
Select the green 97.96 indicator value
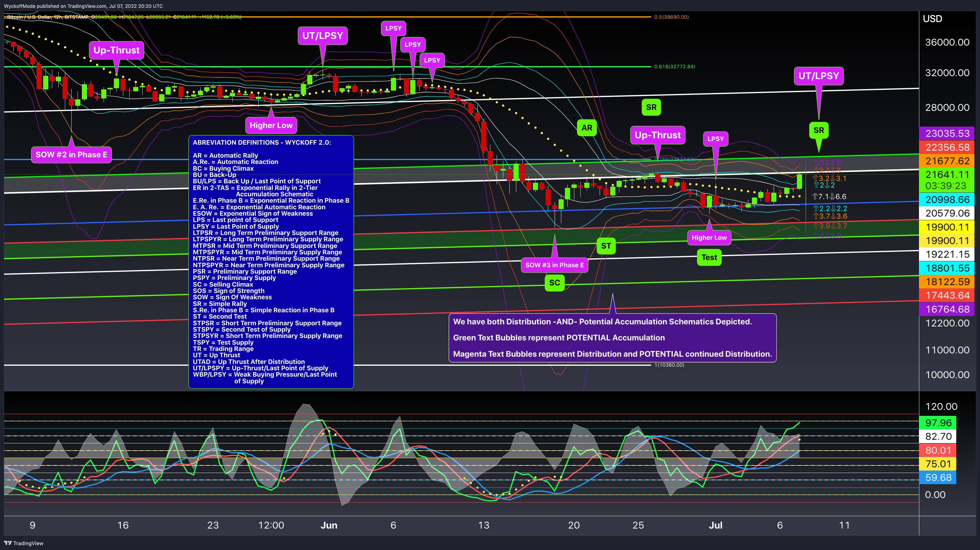pyautogui.click(x=938, y=423)
